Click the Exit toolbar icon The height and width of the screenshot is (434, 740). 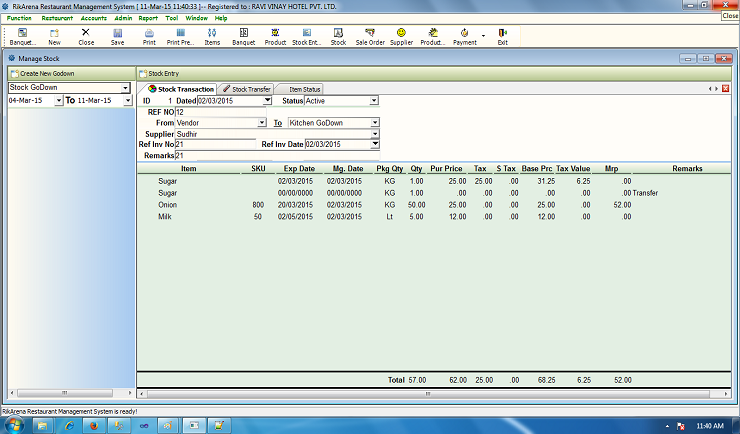pos(502,37)
